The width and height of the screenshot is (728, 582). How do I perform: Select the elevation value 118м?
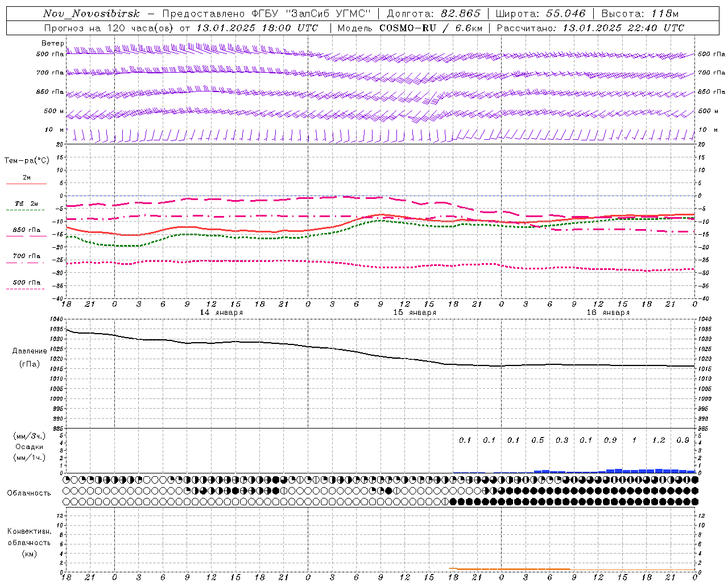point(665,14)
